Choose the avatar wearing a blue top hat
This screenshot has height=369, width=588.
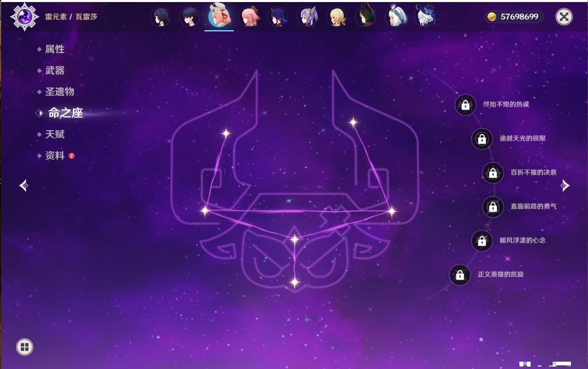[x=425, y=16]
